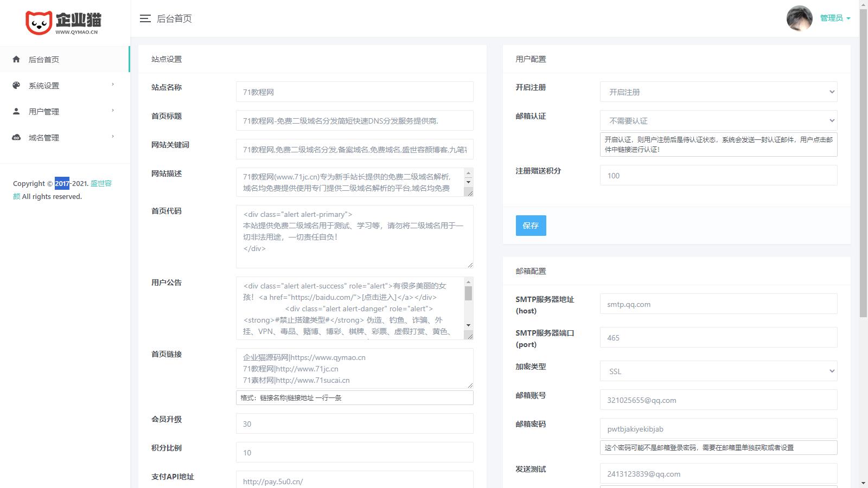Click into the 站点名称 input field
The width and height of the screenshot is (868, 488).
pyautogui.click(x=354, y=92)
